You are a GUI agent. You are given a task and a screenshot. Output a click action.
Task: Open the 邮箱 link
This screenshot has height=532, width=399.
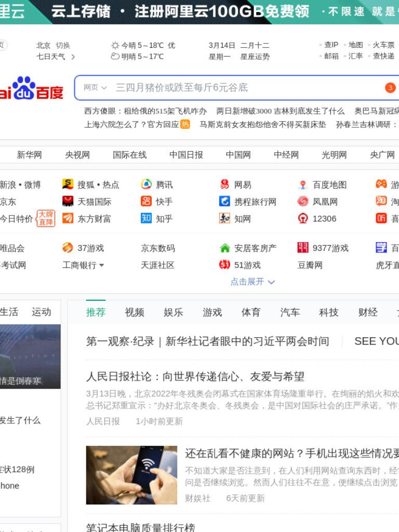pyautogui.click(x=331, y=56)
